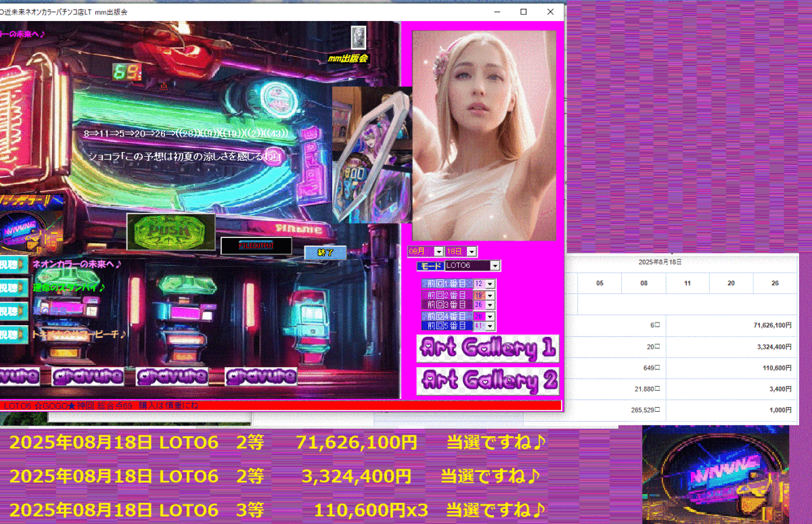
Task: Click number cell 26 in background table
Action: (x=775, y=283)
